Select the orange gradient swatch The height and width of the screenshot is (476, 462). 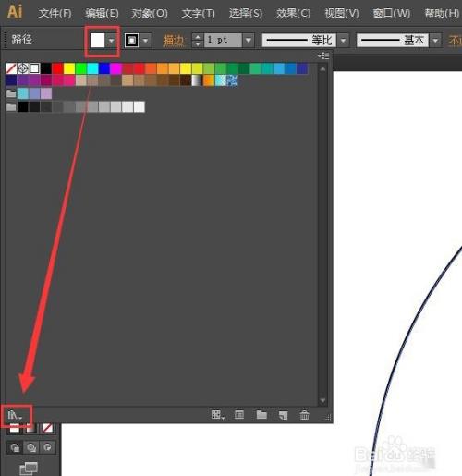[209, 80]
